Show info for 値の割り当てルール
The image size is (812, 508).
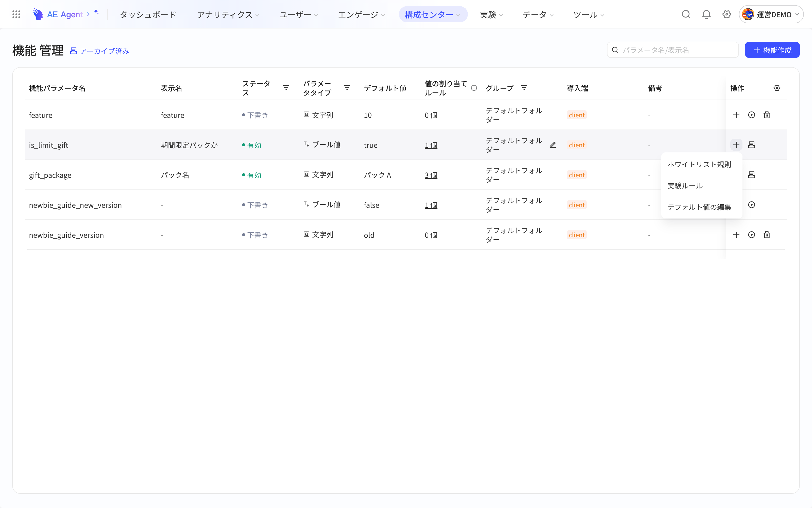(474, 88)
